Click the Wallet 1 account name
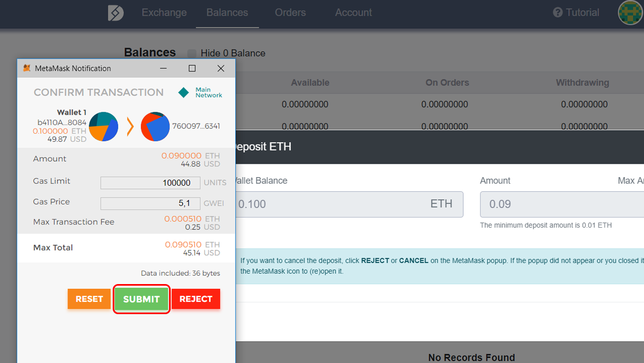Image resolution: width=644 pixels, height=363 pixels. click(x=71, y=112)
